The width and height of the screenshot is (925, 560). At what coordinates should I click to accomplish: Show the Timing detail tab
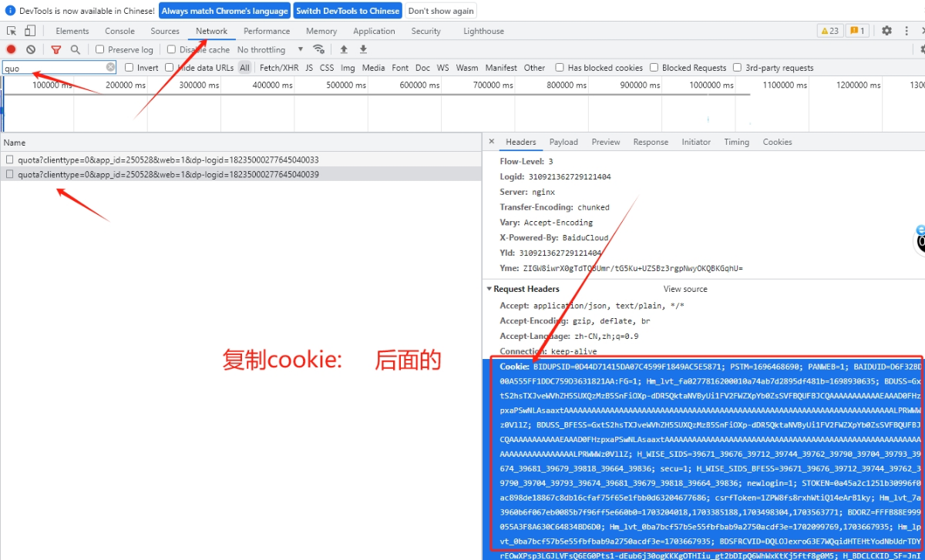point(736,142)
